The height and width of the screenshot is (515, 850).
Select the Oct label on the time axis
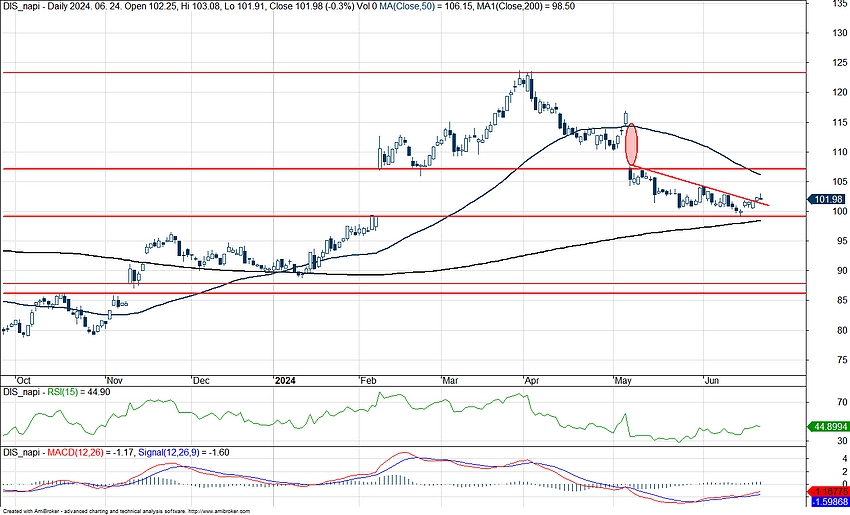pos(23,381)
